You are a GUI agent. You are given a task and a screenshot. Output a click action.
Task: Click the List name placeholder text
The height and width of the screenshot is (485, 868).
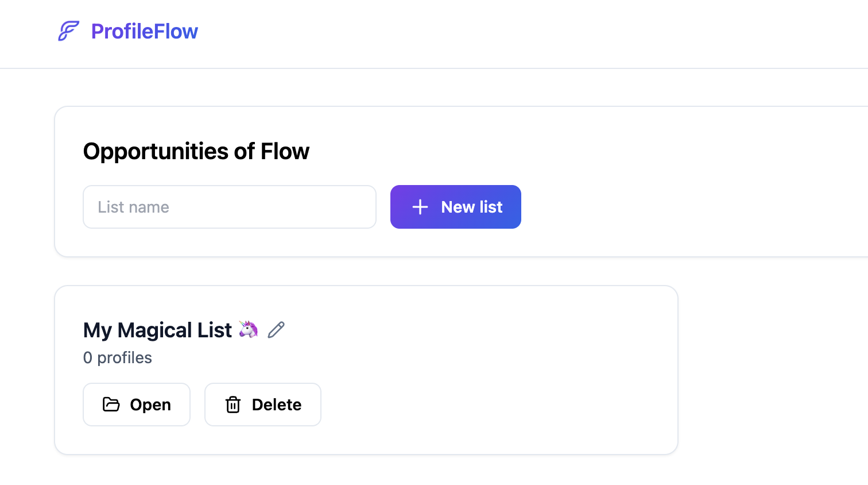point(133,207)
